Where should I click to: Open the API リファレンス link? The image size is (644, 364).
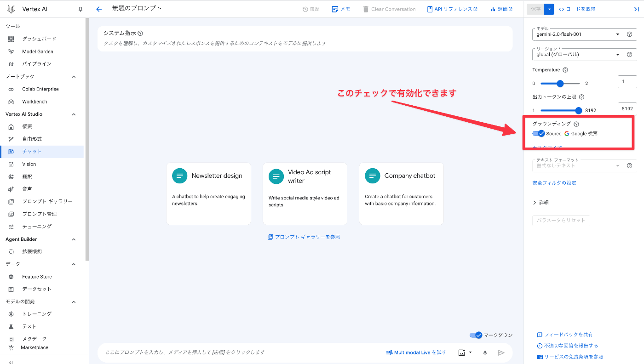pyautogui.click(x=452, y=9)
